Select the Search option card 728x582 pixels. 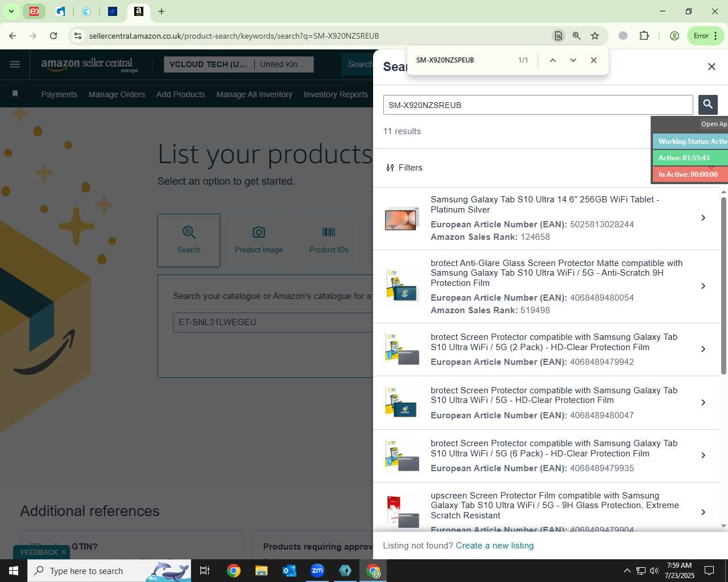(189, 240)
